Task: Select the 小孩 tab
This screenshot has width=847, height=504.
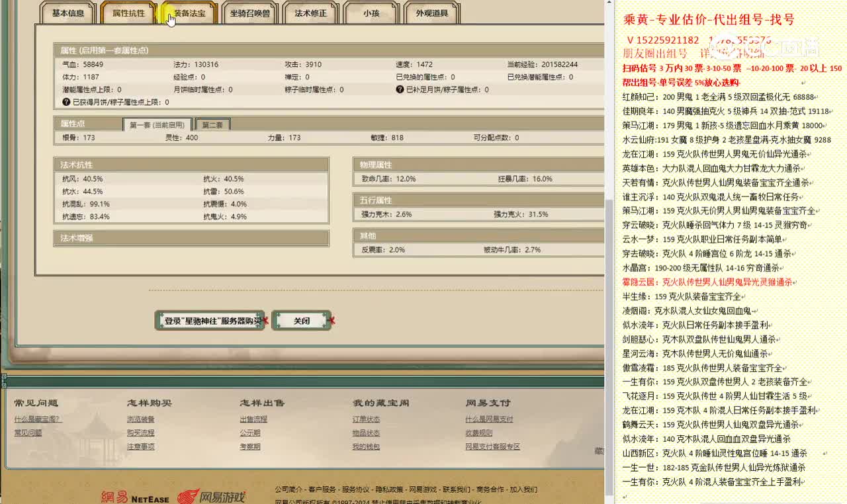Action: (371, 13)
